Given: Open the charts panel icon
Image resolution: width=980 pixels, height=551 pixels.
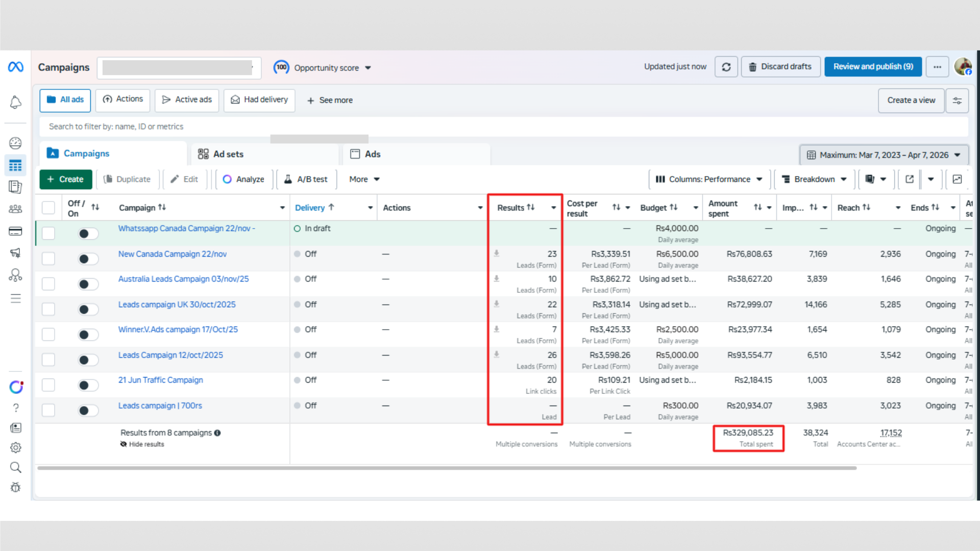Looking at the screenshot, I should [x=957, y=179].
